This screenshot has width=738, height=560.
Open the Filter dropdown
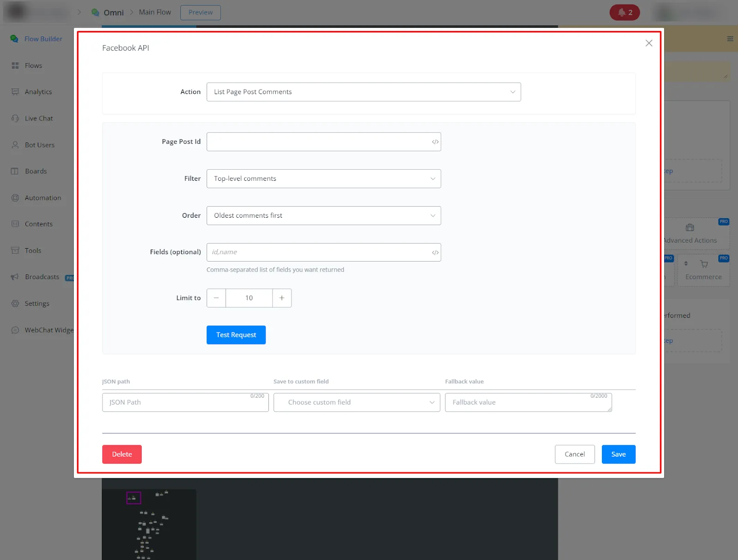323,179
